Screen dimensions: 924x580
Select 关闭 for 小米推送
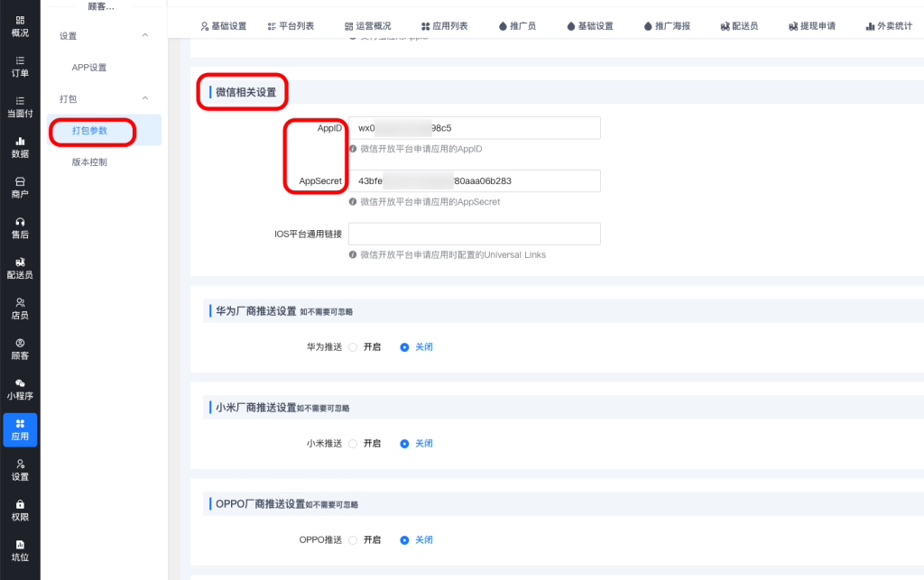point(405,444)
